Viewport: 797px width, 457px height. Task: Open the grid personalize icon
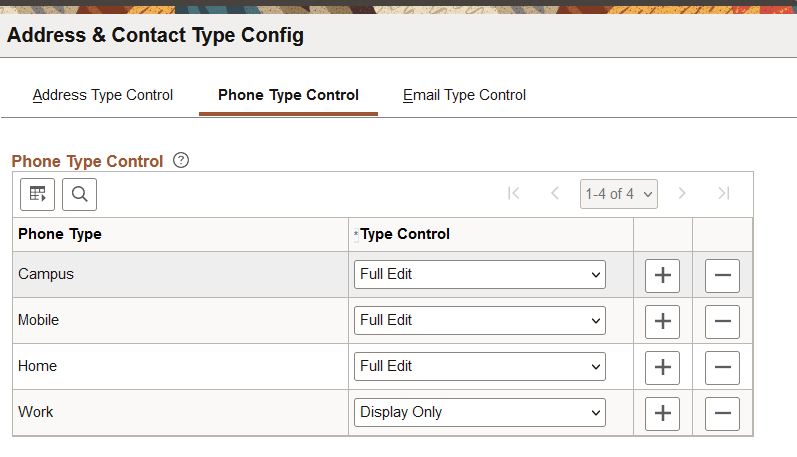38,194
